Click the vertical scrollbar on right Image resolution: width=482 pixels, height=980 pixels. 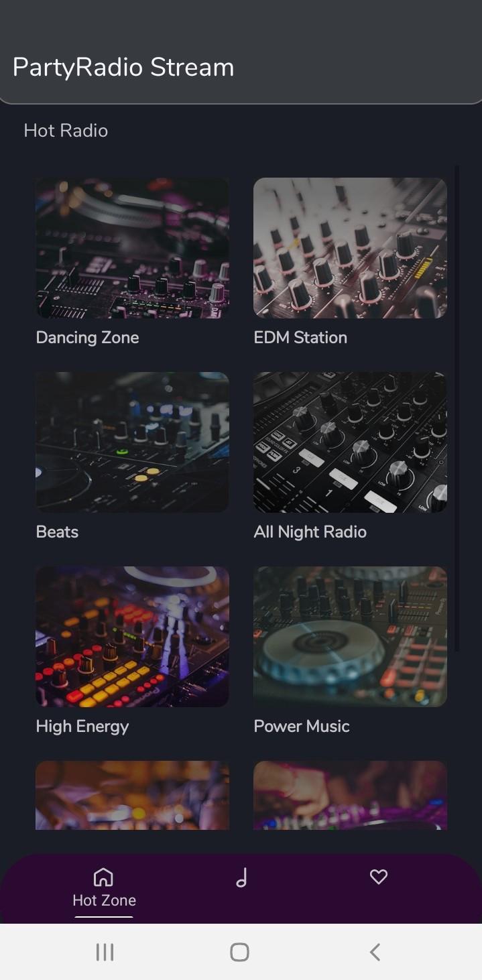tap(457, 409)
